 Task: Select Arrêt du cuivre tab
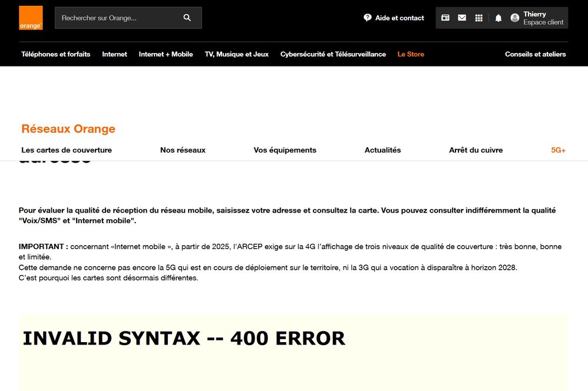pos(476,150)
